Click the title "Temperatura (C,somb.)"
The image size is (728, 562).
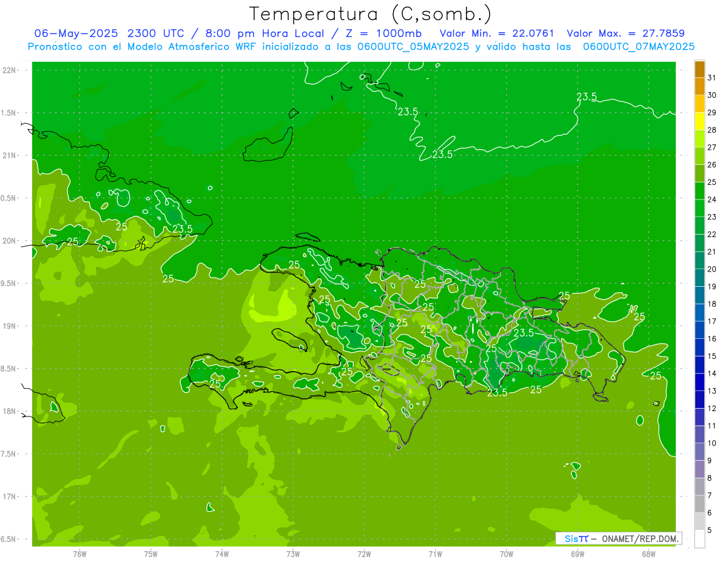pos(370,14)
